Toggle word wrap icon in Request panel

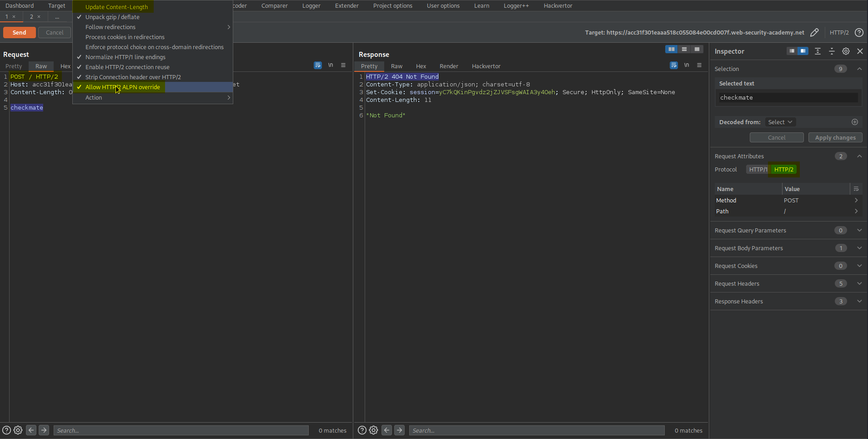point(318,66)
